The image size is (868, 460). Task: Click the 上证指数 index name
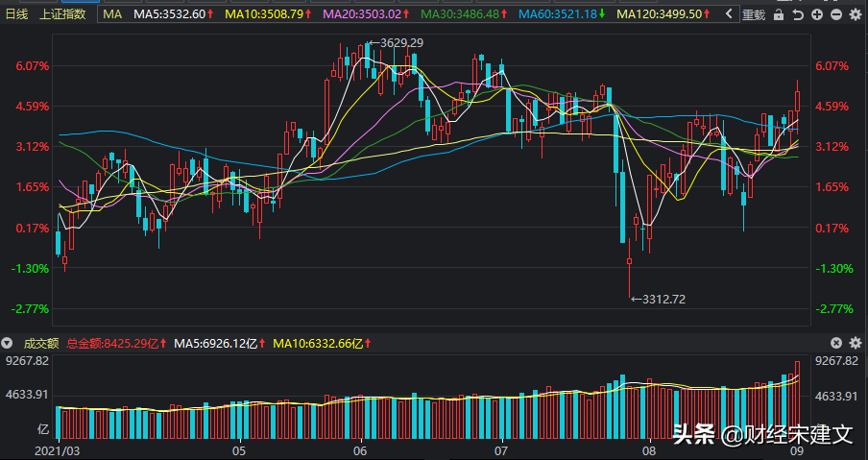(62, 14)
